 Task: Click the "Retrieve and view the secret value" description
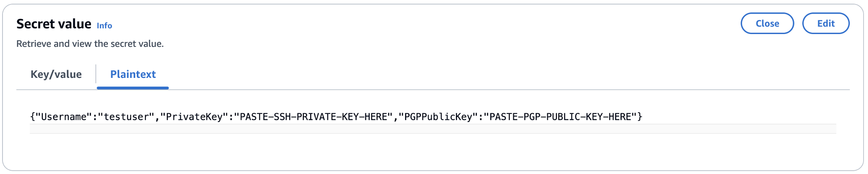click(90, 44)
